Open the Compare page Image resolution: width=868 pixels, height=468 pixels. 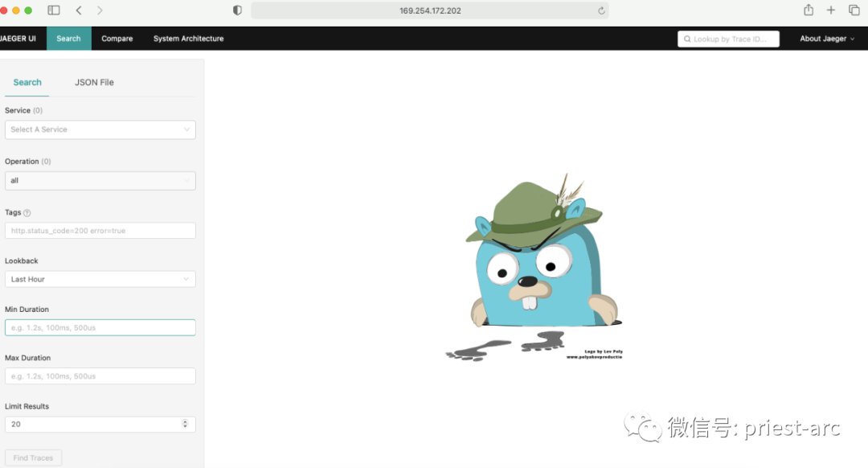click(117, 39)
